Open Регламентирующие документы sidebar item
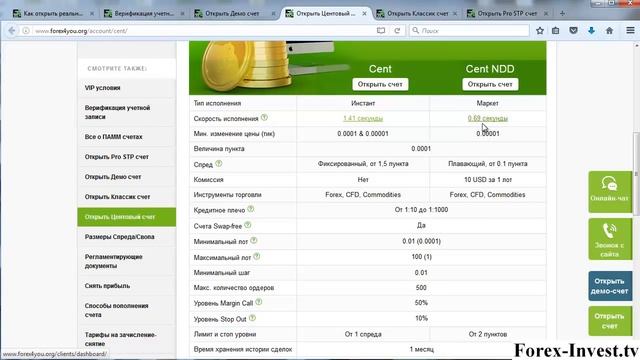 pyautogui.click(x=127, y=261)
